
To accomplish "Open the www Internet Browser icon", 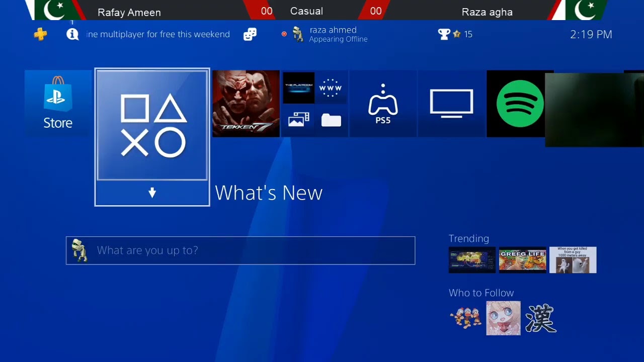I will coord(331,87).
